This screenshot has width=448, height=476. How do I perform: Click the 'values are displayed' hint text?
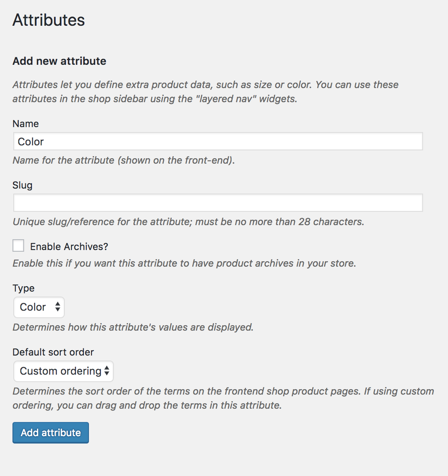click(133, 327)
